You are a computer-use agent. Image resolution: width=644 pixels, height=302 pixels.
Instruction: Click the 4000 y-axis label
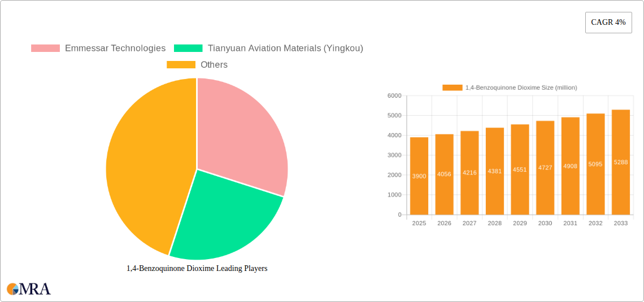click(x=394, y=135)
